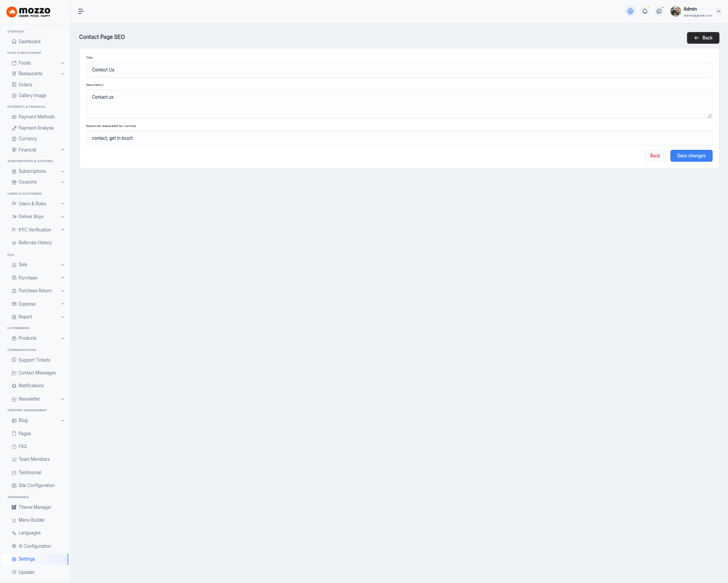Click the Mozzo logo

[29, 12]
